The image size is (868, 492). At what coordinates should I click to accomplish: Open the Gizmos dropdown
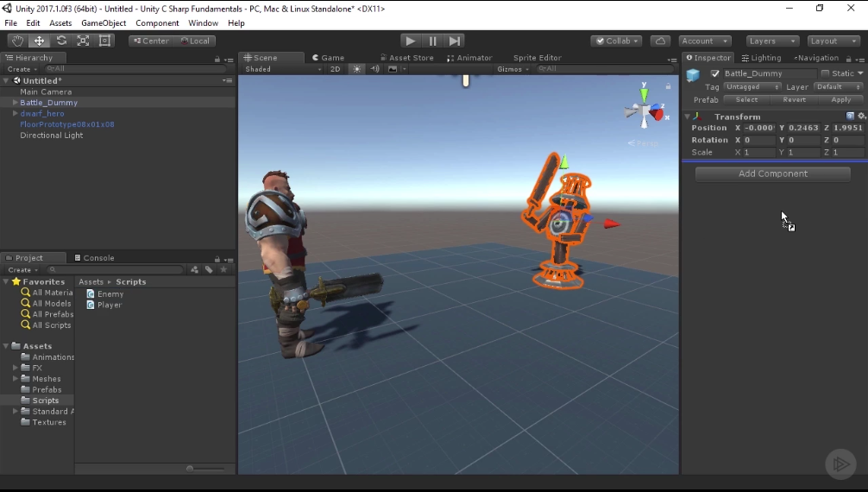(513, 69)
